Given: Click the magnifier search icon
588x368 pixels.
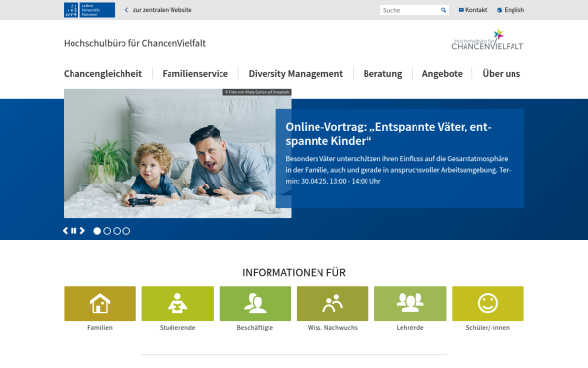Looking at the screenshot, I should coord(444,10).
